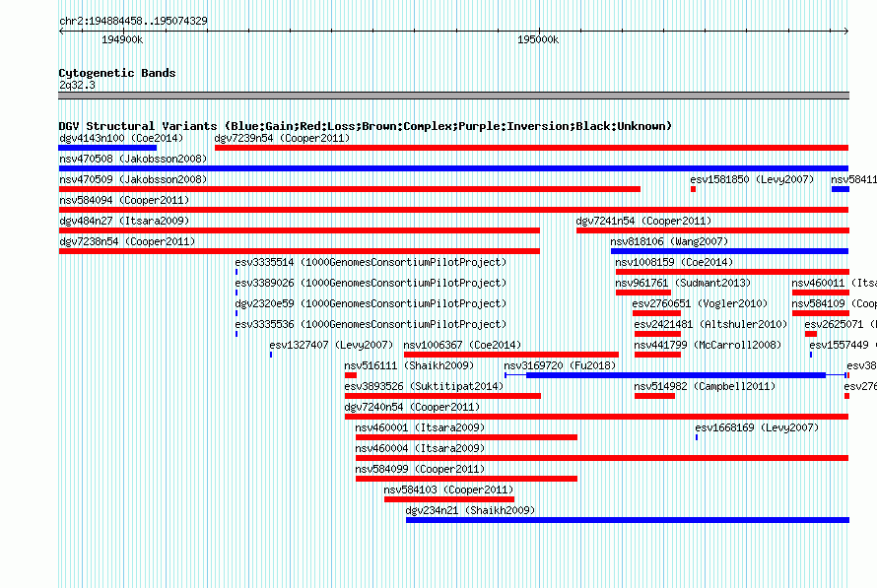Click the esv3389026 1000Genomes variant label
The height and width of the screenshot is (588, 877).
tap(371, 283)
